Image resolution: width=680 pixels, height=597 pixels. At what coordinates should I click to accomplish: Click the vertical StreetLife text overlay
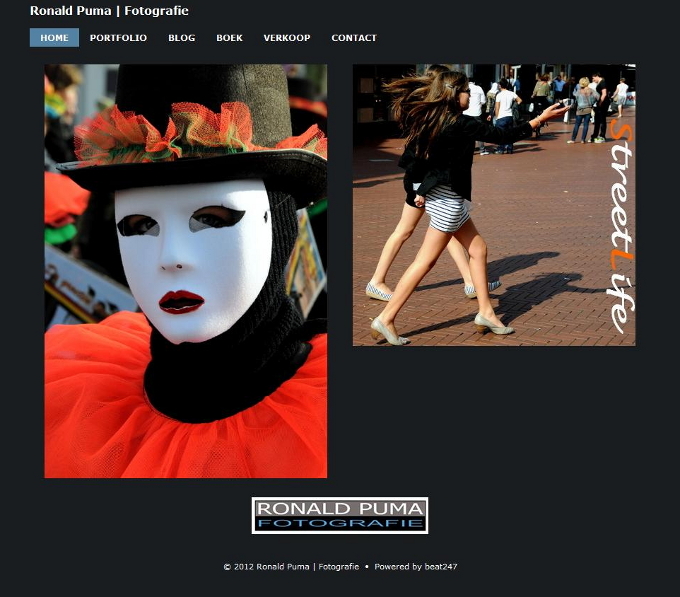[x=620, y=228]
